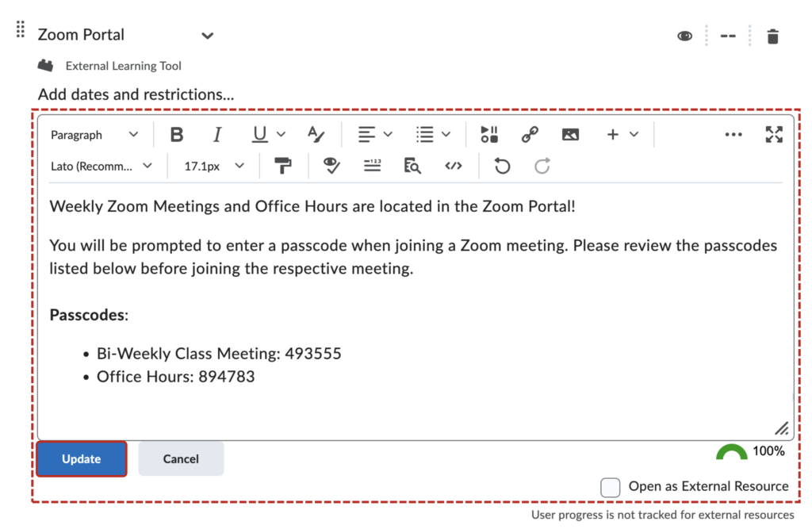
Task: Enable Open as External Resource
Action: click(x=610, y=486)
